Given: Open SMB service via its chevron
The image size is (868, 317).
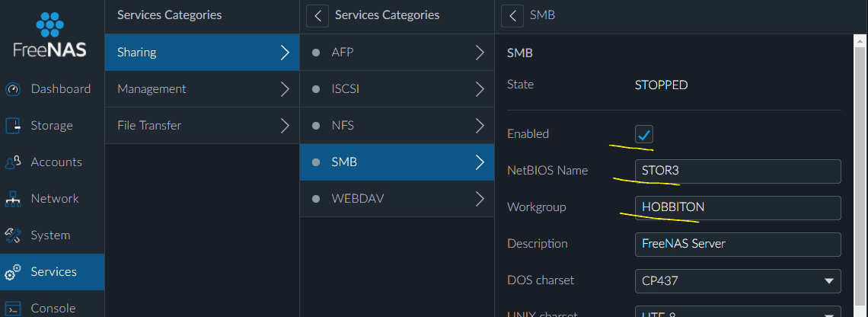Looking at the screenshot, I should [480, 162].
